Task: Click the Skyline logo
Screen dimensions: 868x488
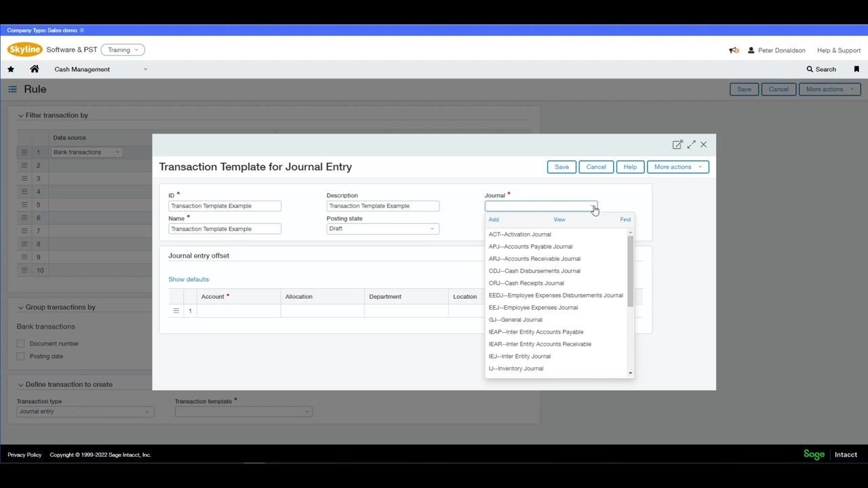Action: [25, 49]
